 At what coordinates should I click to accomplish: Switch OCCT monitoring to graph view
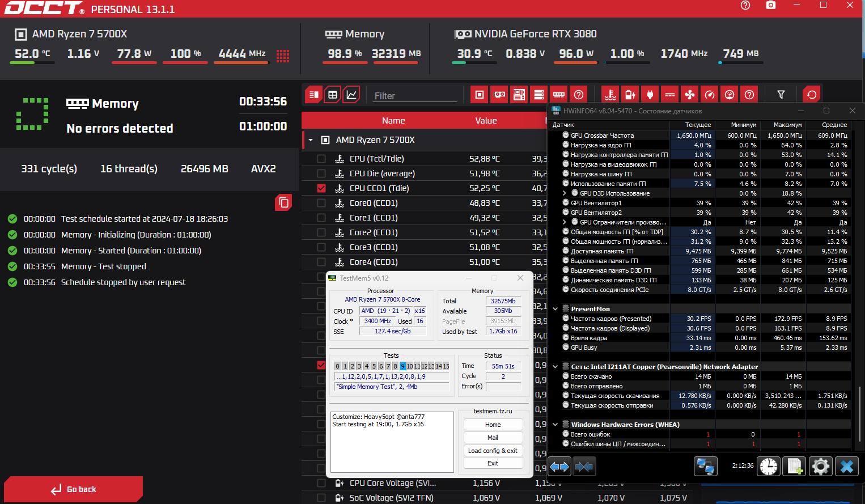point(351,95)
